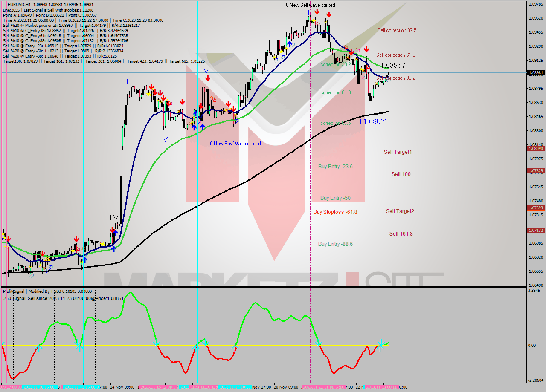Viewport: 546px width, 392px height.
Task: Click the 2023.11.21 11:00 time marker on the time axis
Action: 318,387
